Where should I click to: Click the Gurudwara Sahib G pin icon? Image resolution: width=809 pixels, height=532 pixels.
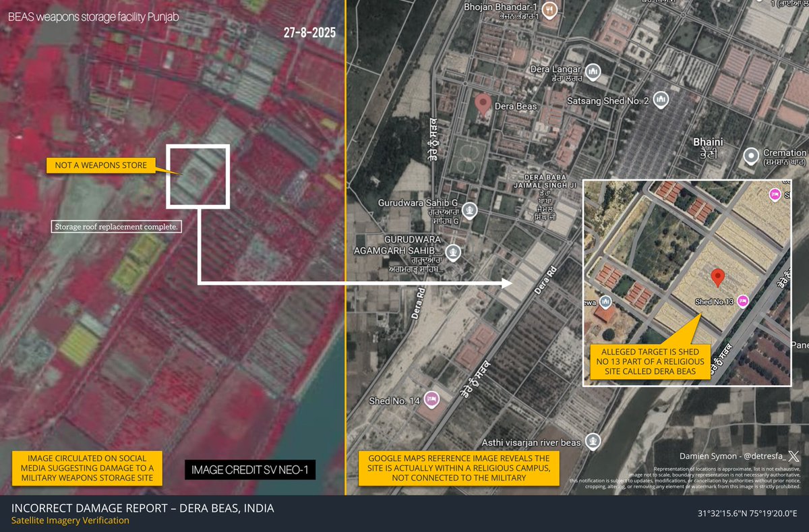(471, 210)
